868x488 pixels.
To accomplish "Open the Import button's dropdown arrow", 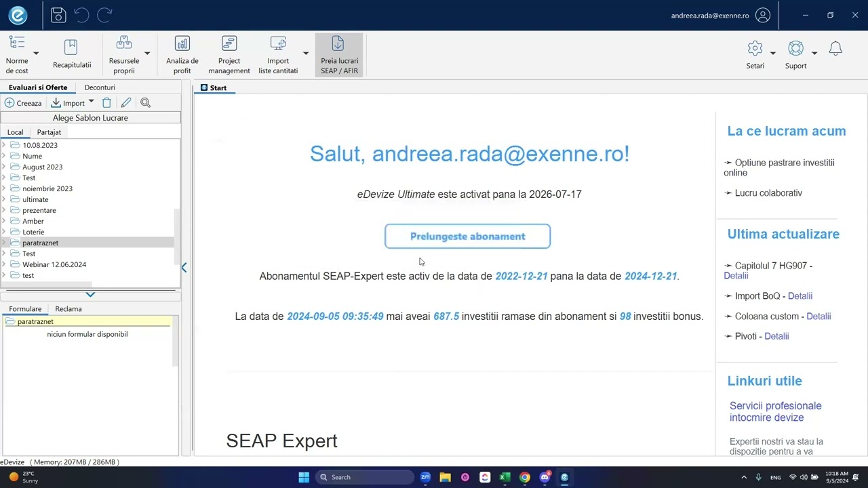I will 91,102.
